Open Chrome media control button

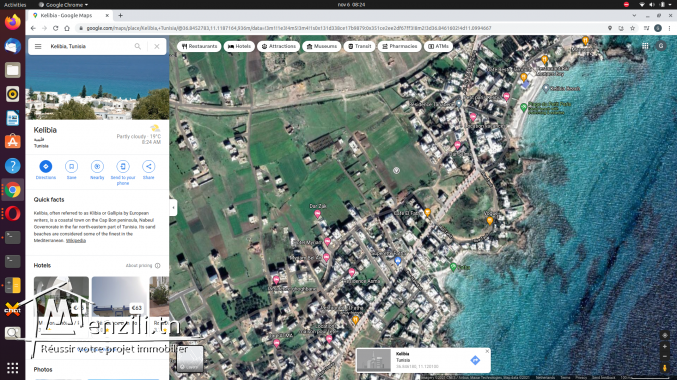point(646,28)
